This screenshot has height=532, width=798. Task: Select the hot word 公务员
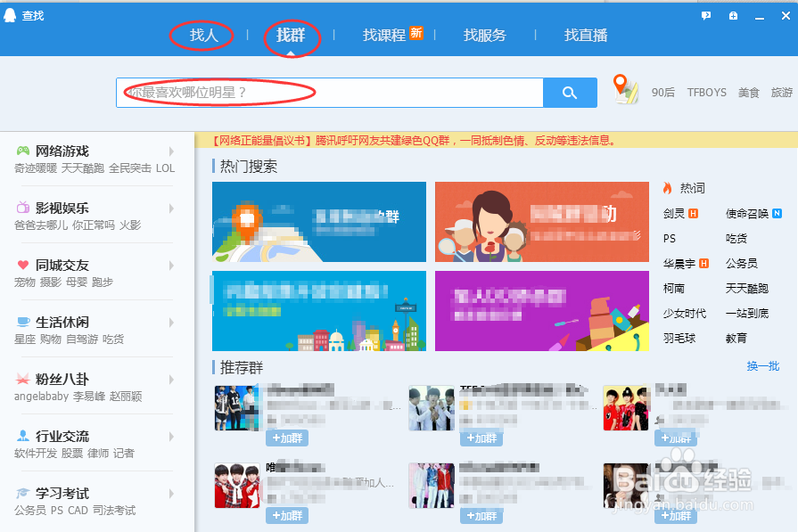click(x=742, y=264)
